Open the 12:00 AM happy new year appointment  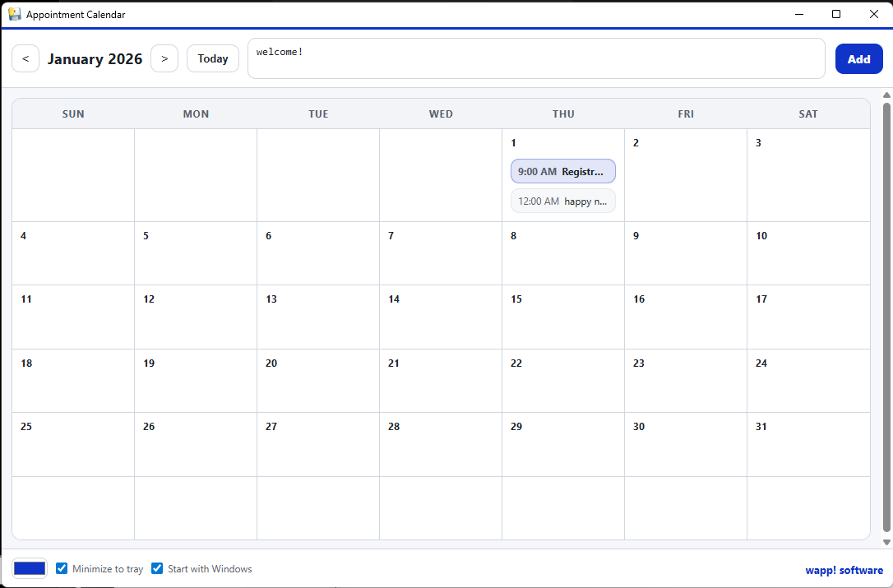click(562, 201)
